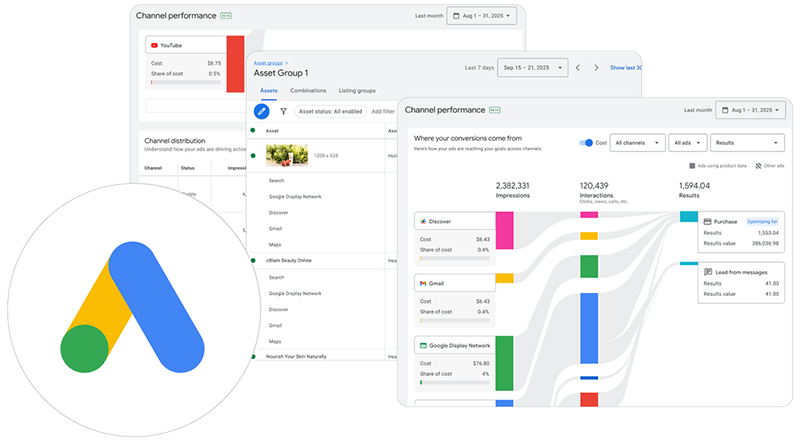This screenshot has width=800, height=440.
Task: Click Discover row under the image asset
Action: (279, 213)
